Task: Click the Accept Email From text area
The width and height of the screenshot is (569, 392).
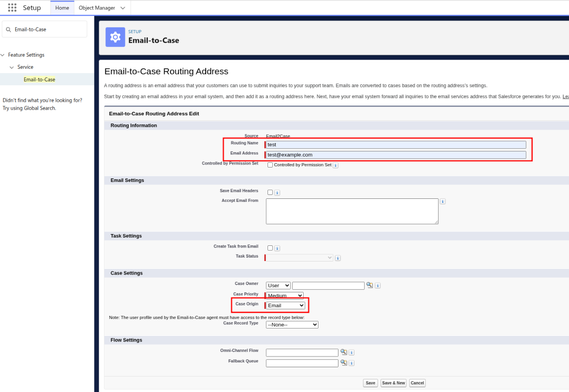Action: [x=352, y=211]
